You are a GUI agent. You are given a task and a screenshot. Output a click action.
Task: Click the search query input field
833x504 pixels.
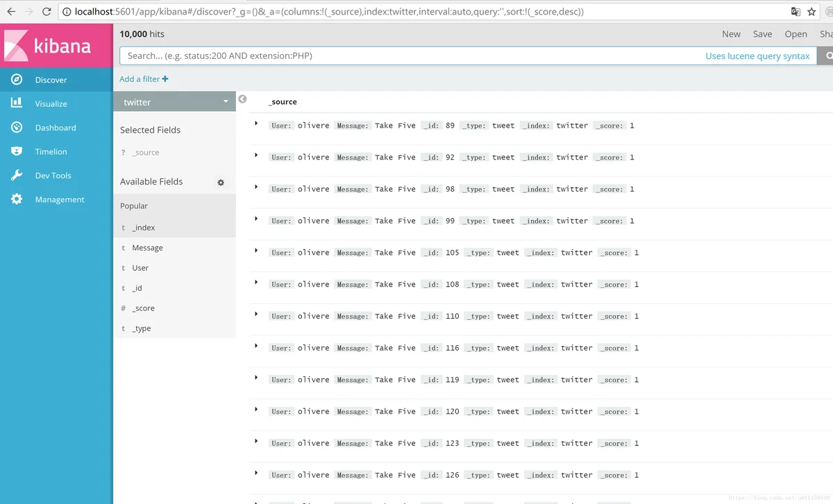[x=410, y=56]
